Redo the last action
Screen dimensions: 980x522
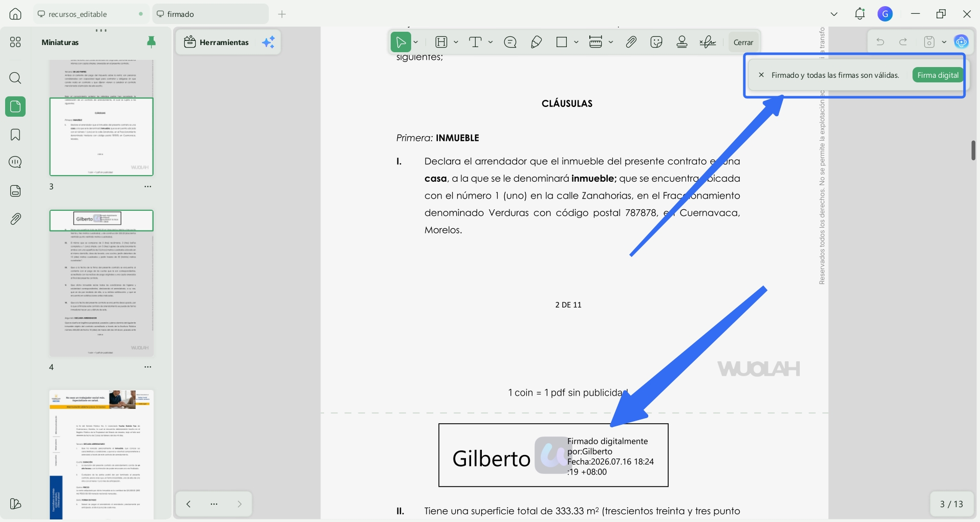pyautogui.click(x=904, y=42)
